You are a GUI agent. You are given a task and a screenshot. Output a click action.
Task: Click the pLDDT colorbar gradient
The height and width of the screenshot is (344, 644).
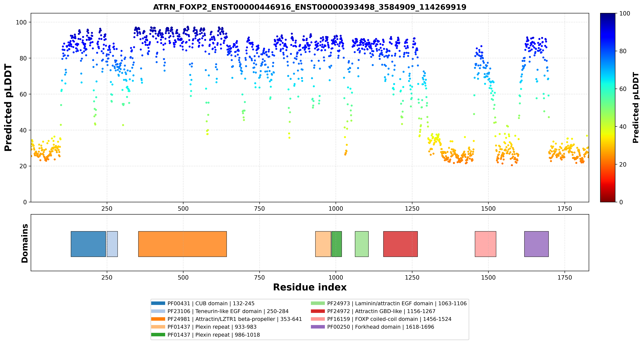coord(608,107)
